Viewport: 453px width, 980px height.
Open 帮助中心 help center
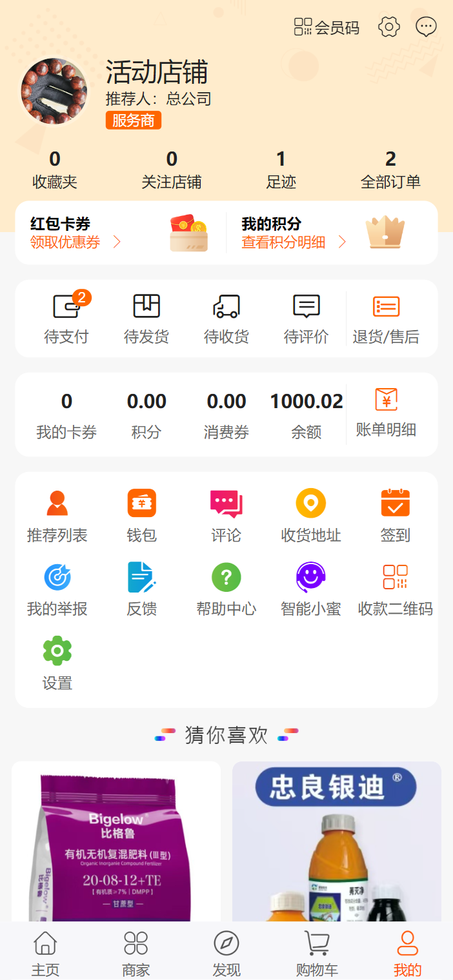point(226,590)
